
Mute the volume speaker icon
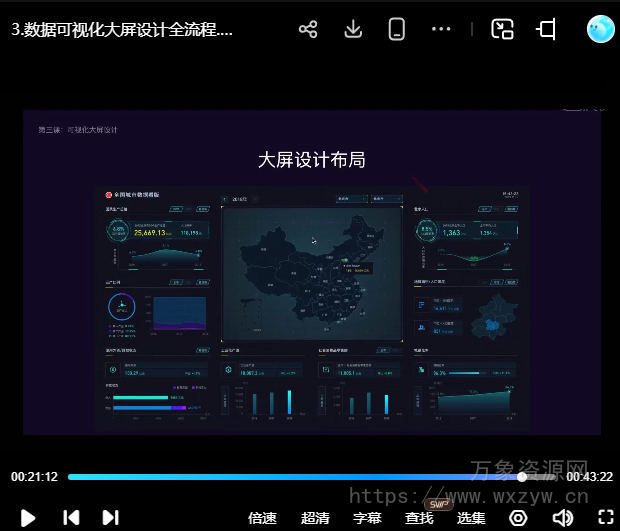point(563,517)
